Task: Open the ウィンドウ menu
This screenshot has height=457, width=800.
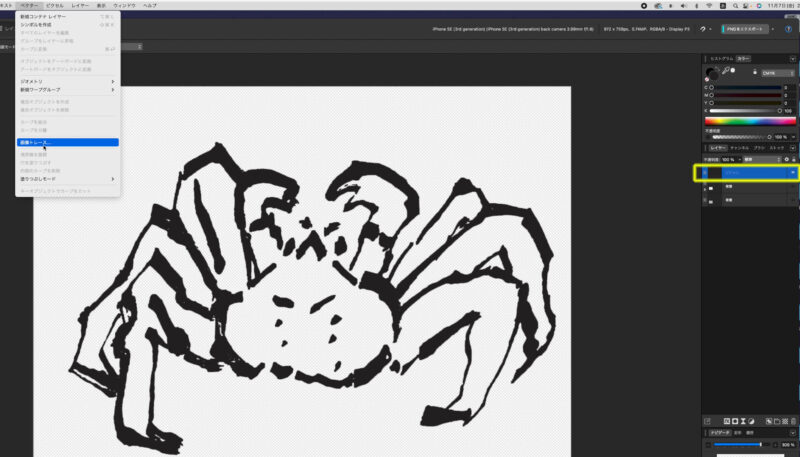Action: tap(124, 6)
